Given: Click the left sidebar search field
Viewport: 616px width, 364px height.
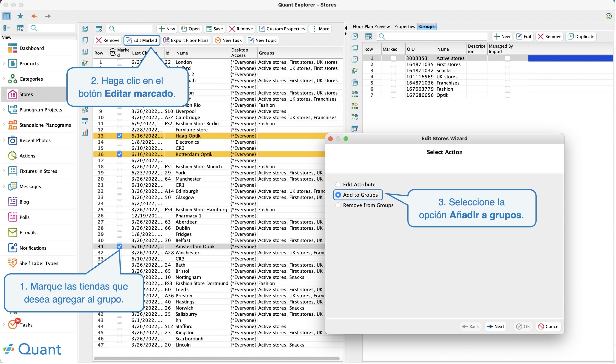Looking at the screenshot, I should [52, 28].
